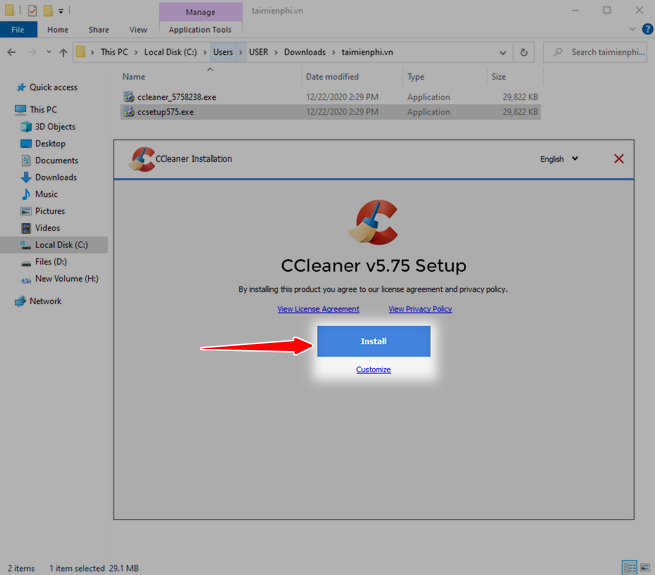The width and height of the screenshot is (655, 575).
Task: Open View Privacy Policy link
Action: click(420, 309)
